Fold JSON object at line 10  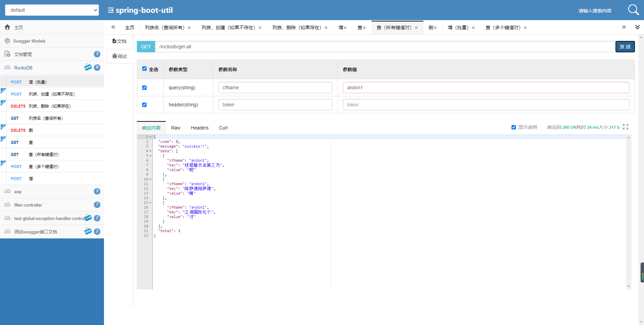[151, 179]
